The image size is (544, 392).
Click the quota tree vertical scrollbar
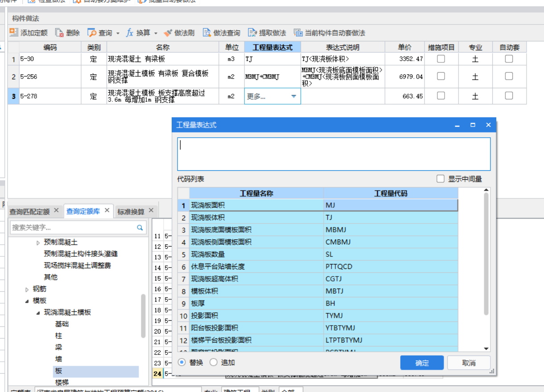point(143,316)
